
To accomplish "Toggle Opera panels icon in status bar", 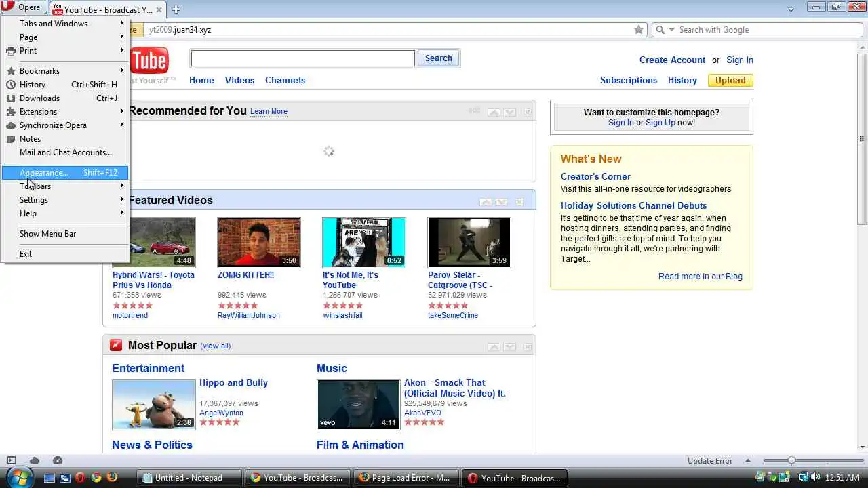I will (x=11, y=460).
